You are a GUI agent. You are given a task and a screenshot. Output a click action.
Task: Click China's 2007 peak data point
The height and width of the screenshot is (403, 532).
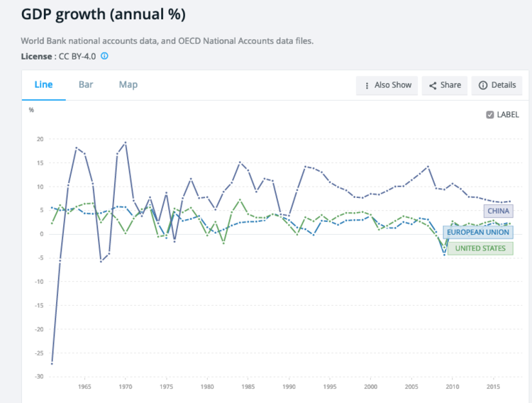point(428,167)
